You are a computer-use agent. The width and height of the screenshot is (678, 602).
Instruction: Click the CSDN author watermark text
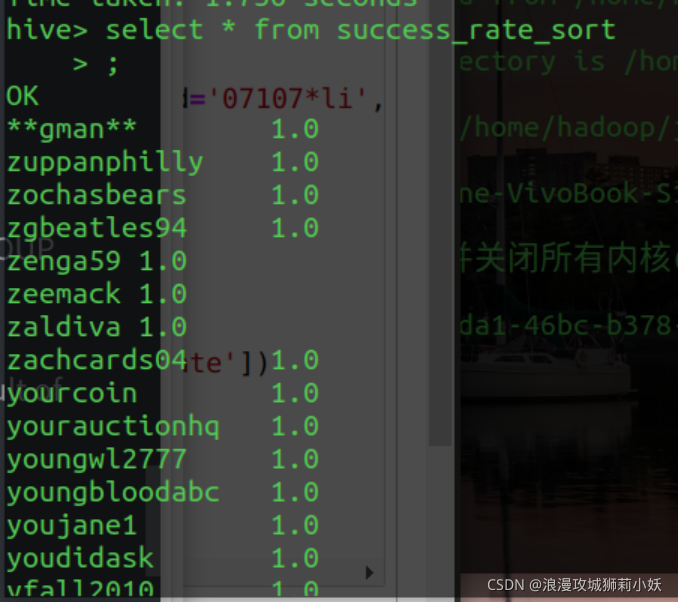pyautogui.click(x=574, y=585)
